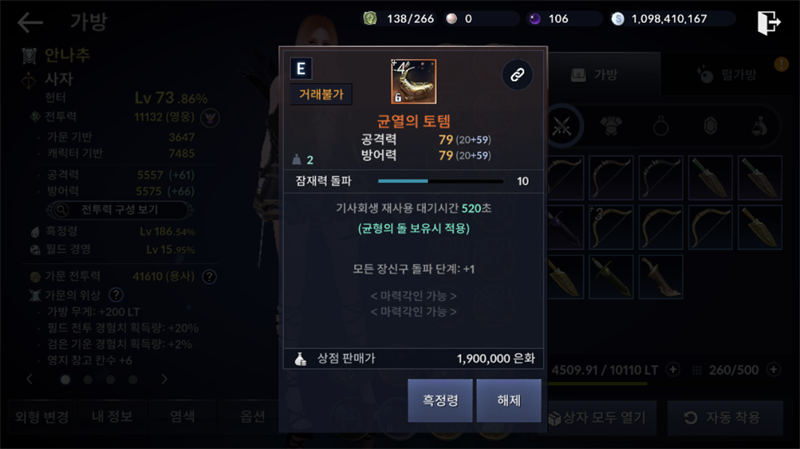Tap the exit door icon

pos(768,22)
